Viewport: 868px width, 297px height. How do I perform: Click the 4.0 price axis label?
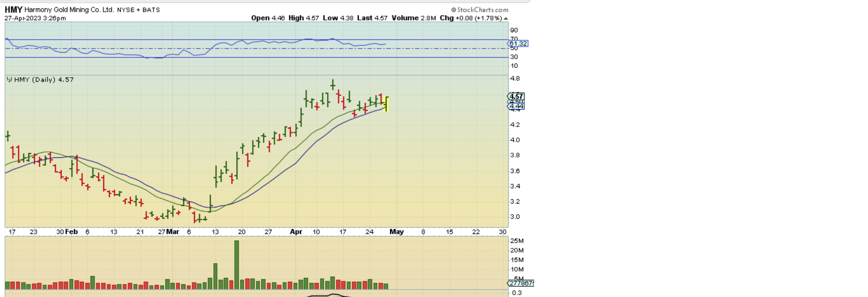click(515, 140)
